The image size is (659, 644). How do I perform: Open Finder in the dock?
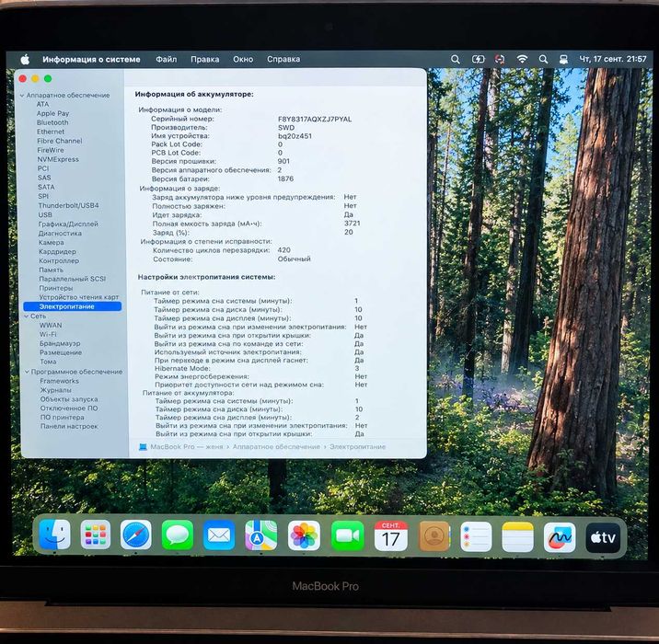click(x=54, y=535)
